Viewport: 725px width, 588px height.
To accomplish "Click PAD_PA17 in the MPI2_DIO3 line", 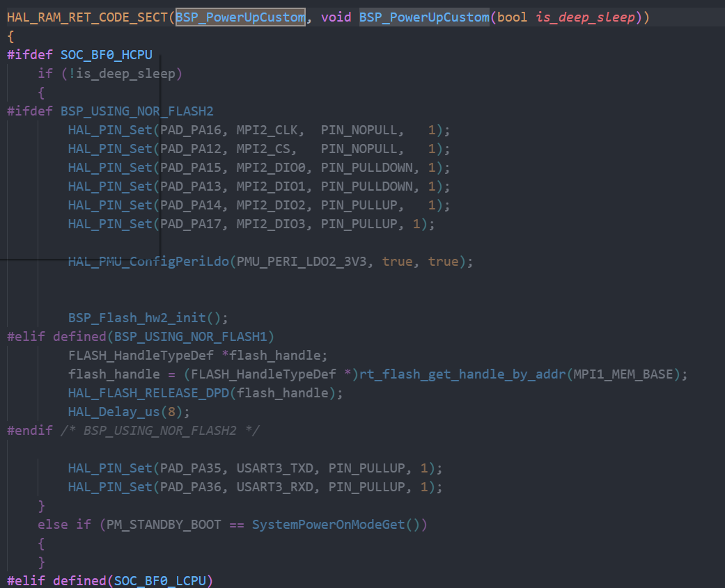I will [191, 224].
